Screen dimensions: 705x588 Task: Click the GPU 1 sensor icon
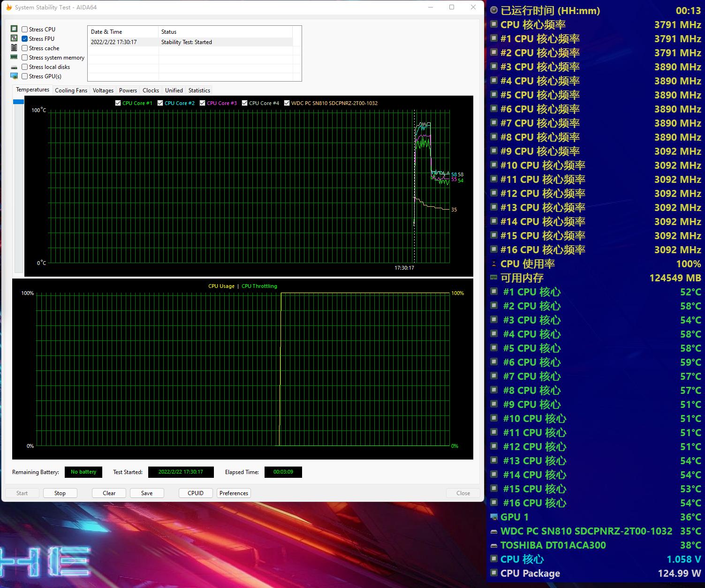pos(494,517)
